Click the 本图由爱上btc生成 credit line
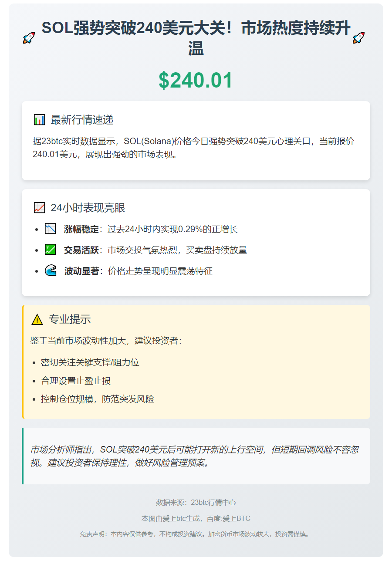 [196, 519]
